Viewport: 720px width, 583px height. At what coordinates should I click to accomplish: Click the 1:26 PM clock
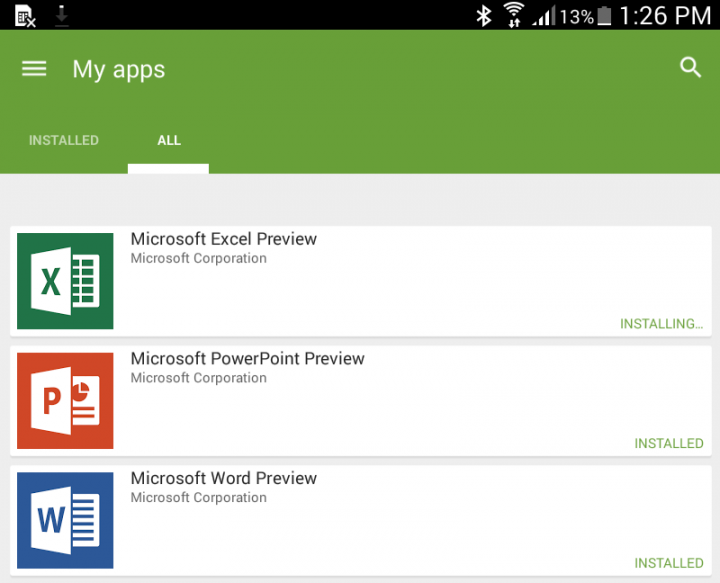665,16
